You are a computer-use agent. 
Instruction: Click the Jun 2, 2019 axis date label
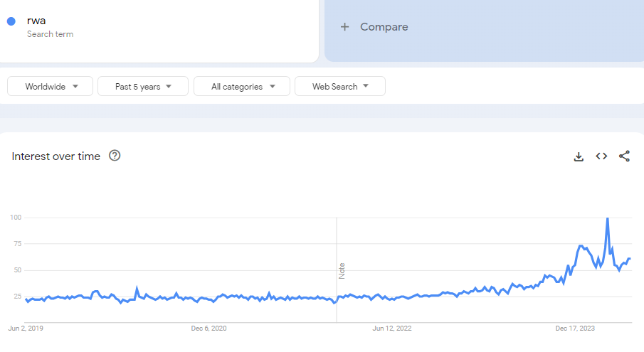coord(26,329)
